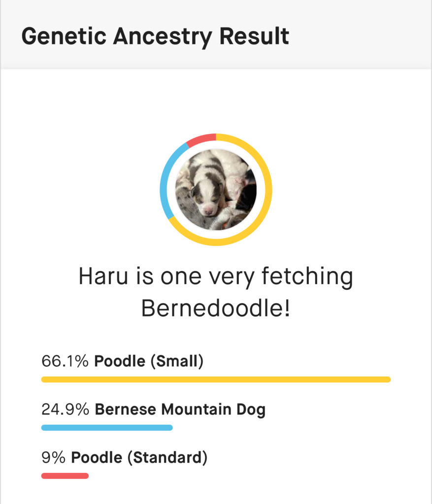Viewport: 432px width, 504px height.
Task: Click the blue Bernese Mountain Dog bar
Action: click(x=107, y=428)
